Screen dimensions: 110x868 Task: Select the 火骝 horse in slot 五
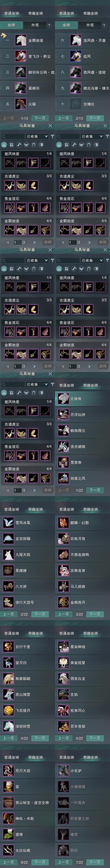27,104
